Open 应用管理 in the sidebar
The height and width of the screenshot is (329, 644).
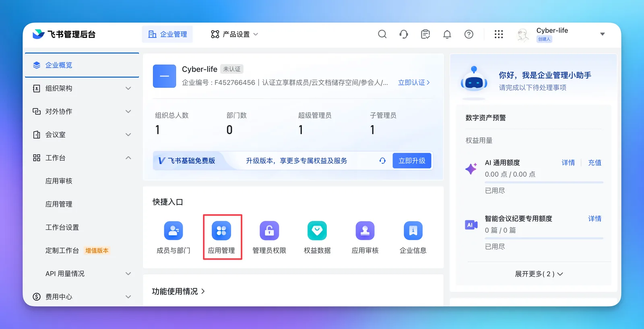tap(59, 204)
